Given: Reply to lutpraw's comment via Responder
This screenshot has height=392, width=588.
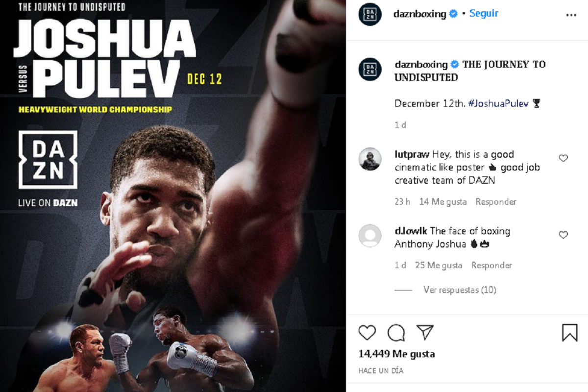Looking at the screenshot, I should 496,202.
